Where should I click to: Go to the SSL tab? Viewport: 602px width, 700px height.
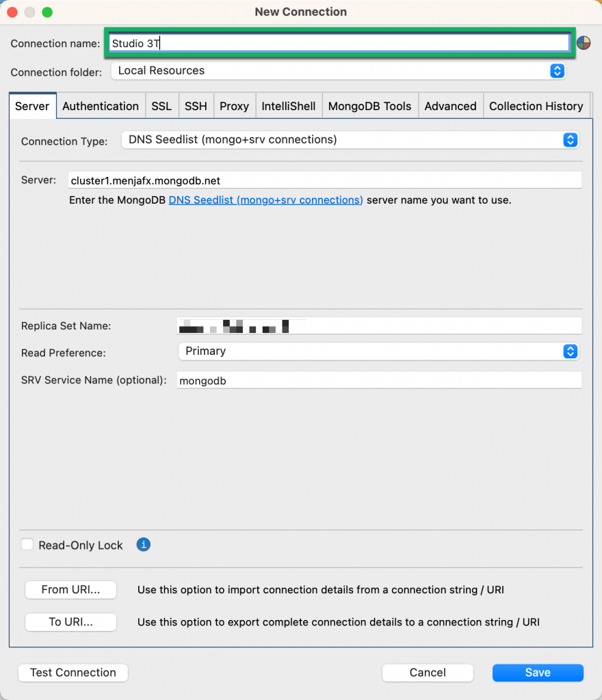coord(161,106)
